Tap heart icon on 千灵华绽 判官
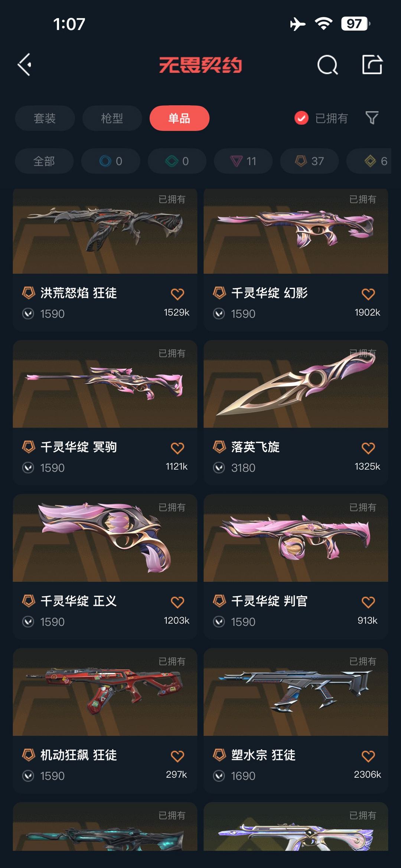The image size is (401, 868). (x=368, y=602)
